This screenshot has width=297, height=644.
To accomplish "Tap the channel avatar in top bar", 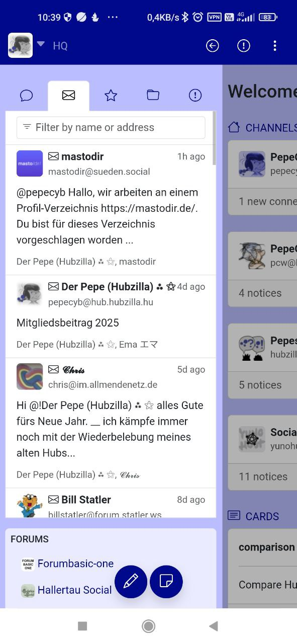I will coord(21,46).
